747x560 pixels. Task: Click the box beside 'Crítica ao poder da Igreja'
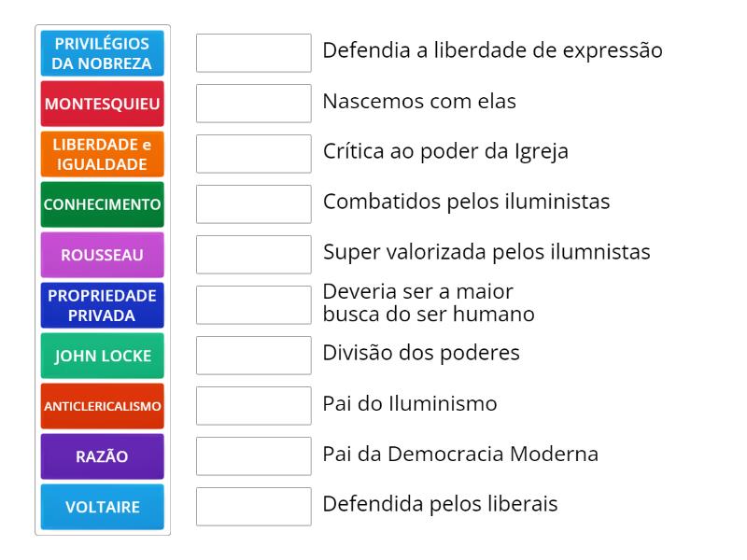(x=254, y=154)
